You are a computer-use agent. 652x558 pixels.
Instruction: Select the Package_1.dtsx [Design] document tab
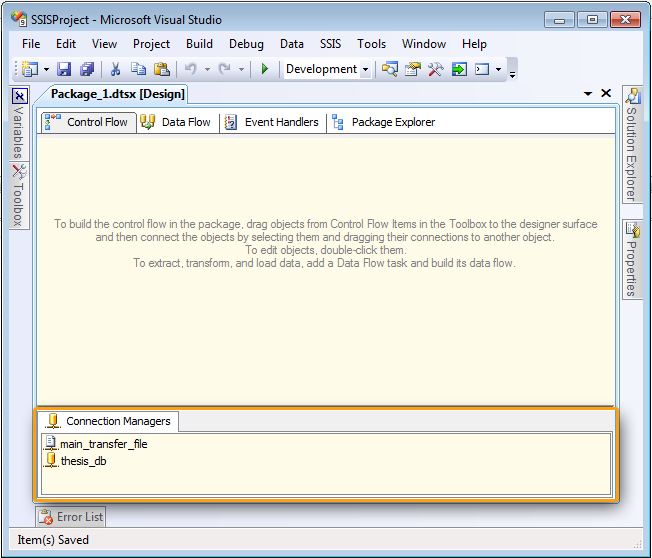117,94
